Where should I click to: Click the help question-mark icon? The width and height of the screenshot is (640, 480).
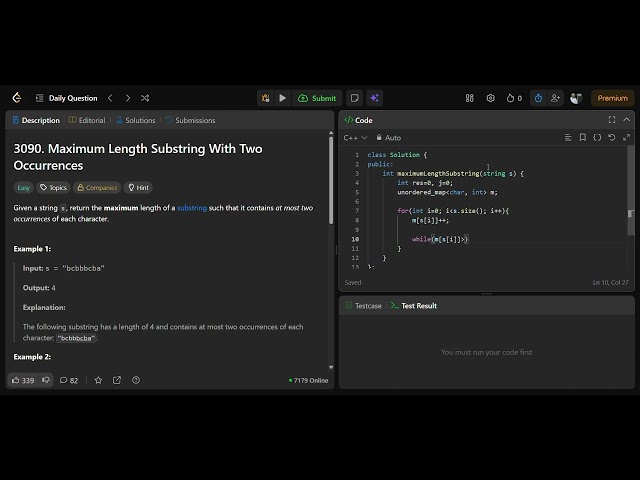(136, 380)
